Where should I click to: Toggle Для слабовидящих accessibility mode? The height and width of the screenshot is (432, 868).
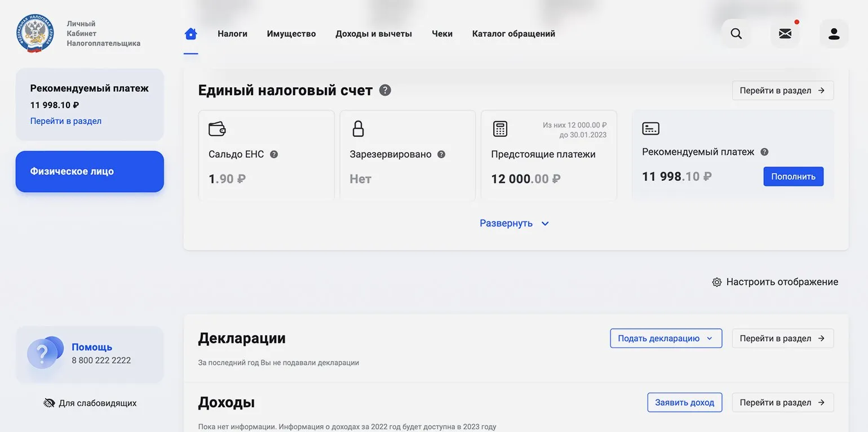click(x=90, y=403)
